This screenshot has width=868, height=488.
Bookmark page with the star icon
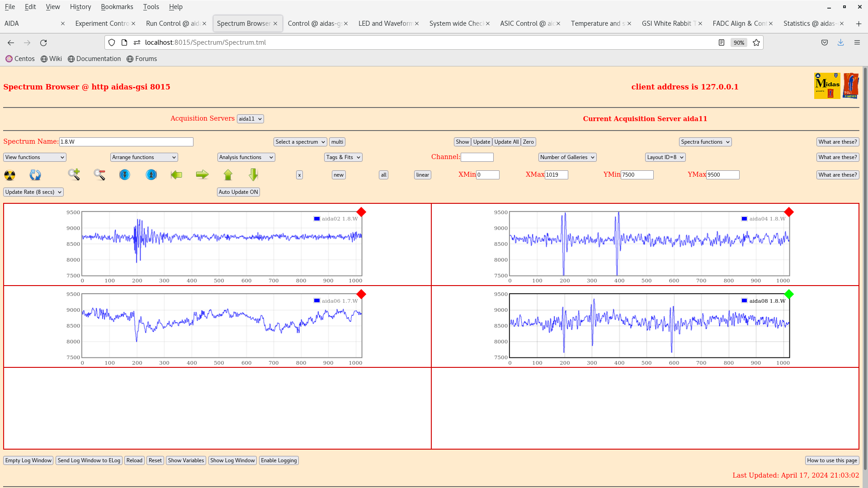[x=756, y=42]
